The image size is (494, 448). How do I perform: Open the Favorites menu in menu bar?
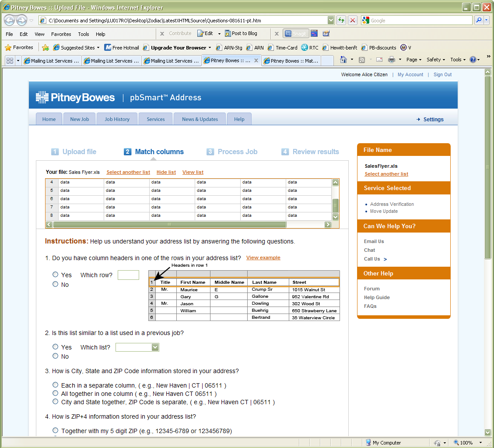(61, 34)
